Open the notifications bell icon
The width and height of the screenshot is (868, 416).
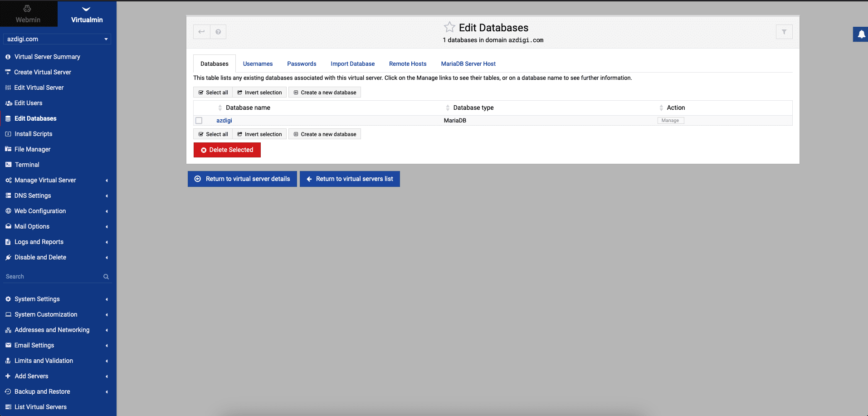tap(861, 34)
